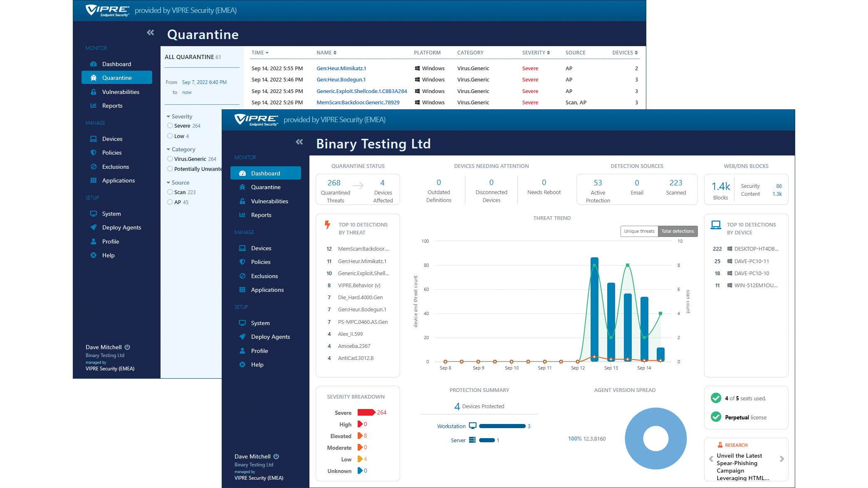The height and width of the screenshot is (488, 868).
Task: Open the Gen:Heur.Mimikatz.1 threat details
Action: coord(341,68)
